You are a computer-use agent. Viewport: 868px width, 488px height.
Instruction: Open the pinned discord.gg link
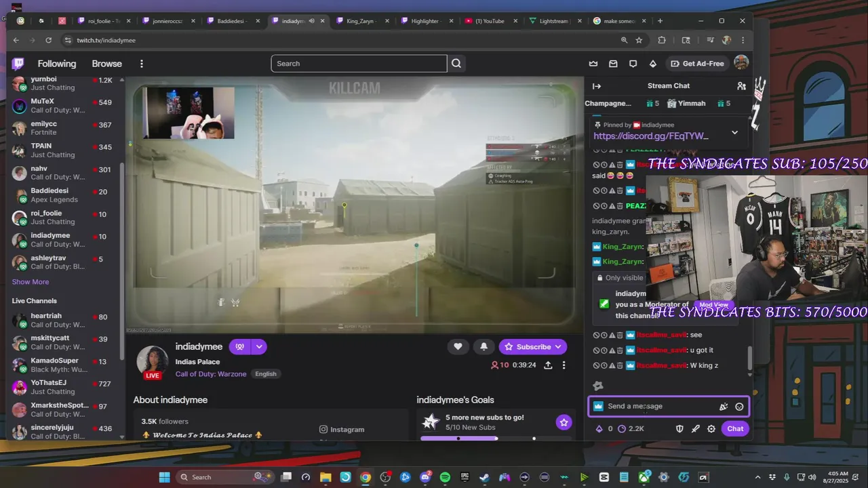pyautogui.click(x=651, y=136)
